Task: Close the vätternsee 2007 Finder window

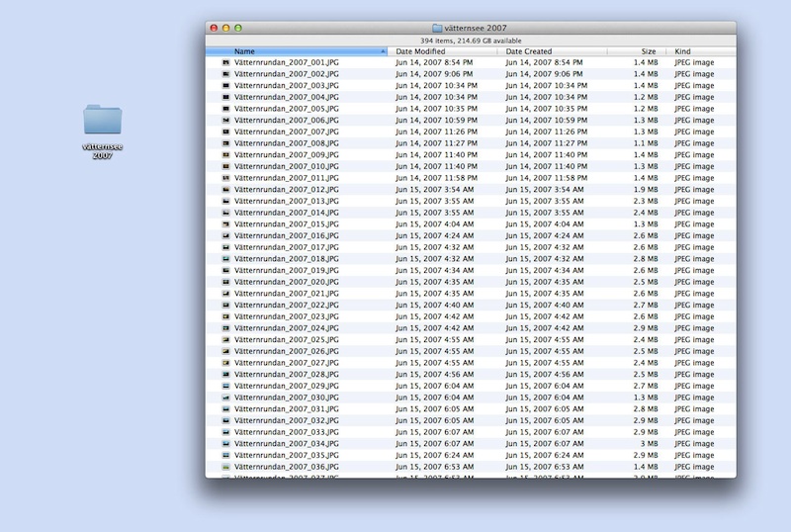Action: click(214, 29)
